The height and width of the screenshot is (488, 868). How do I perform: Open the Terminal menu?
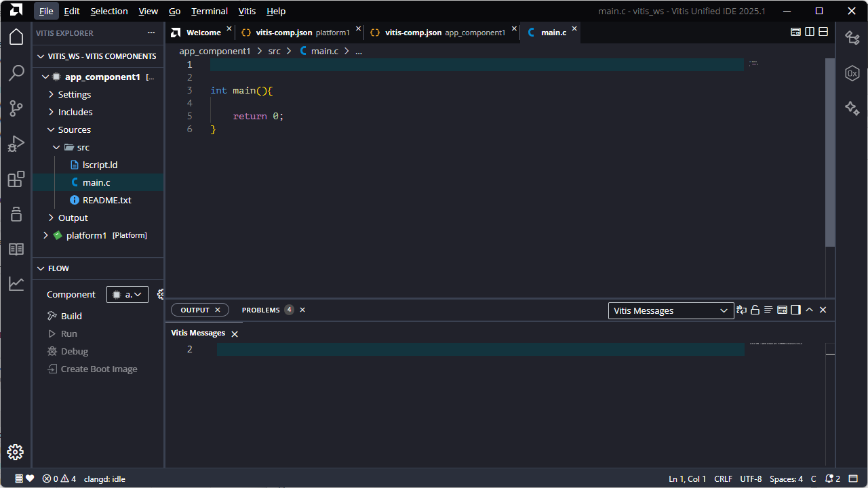coord(210,11)
